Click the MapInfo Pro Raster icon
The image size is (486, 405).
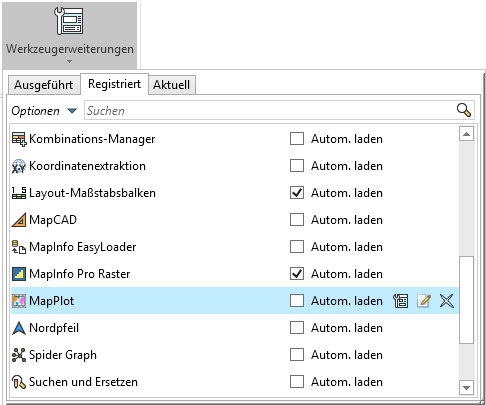[19, 274]
